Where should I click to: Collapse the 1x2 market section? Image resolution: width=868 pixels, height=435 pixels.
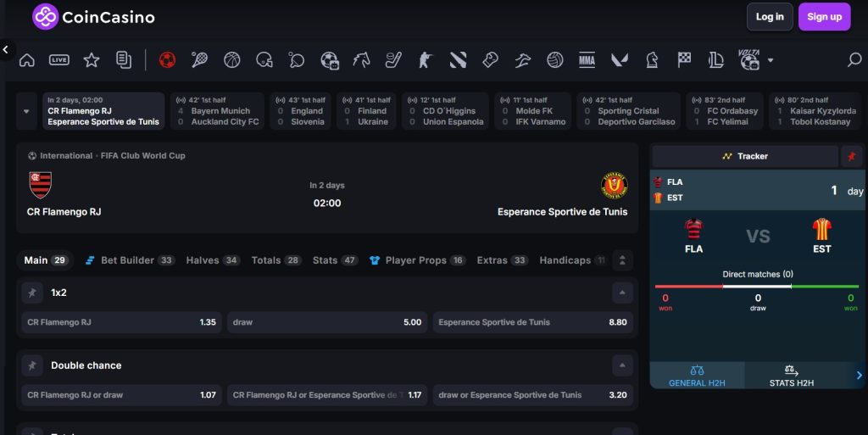(x=622, y=293)
